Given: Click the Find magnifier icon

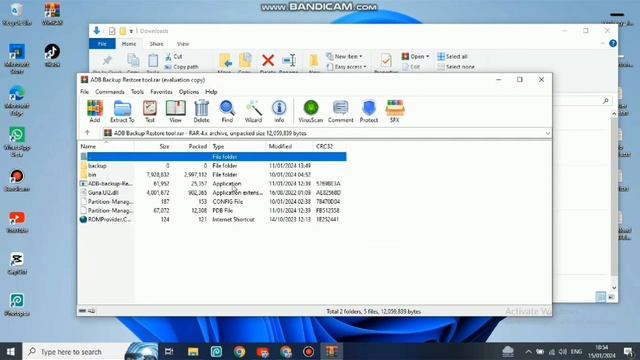Looking at the screenshot, I should coord(227,111).
